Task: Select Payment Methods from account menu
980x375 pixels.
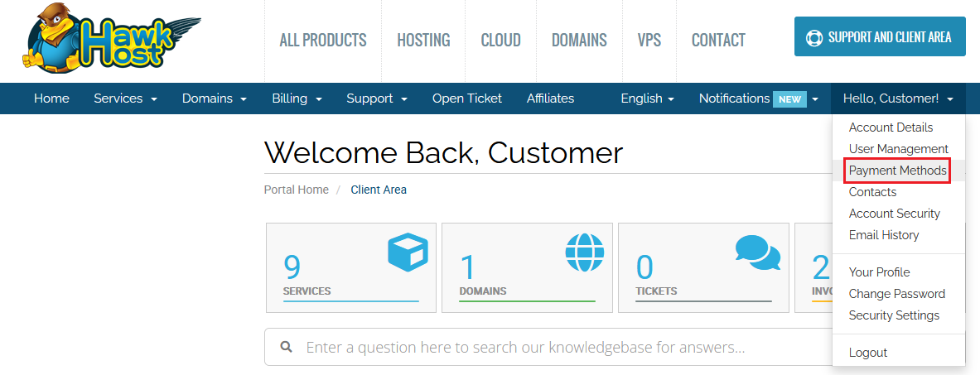Action: [x=897, y=171]
